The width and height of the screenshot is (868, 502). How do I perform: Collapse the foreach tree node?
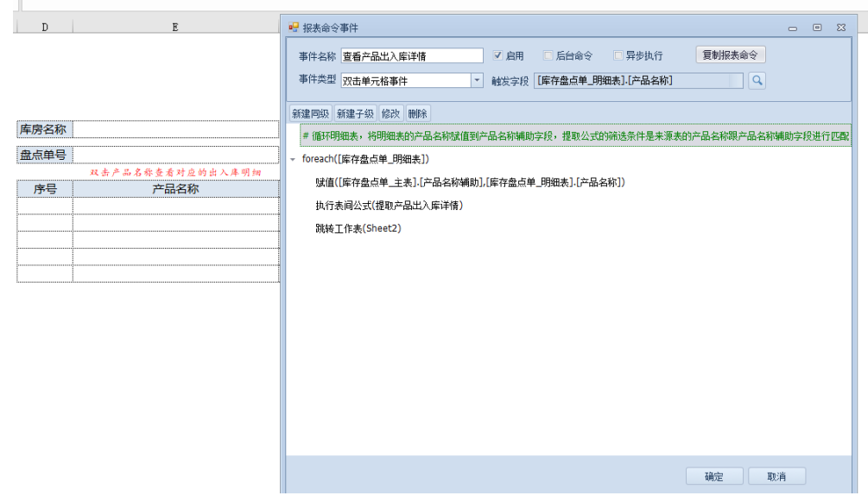pyautogui.click(x=293, y=160)
